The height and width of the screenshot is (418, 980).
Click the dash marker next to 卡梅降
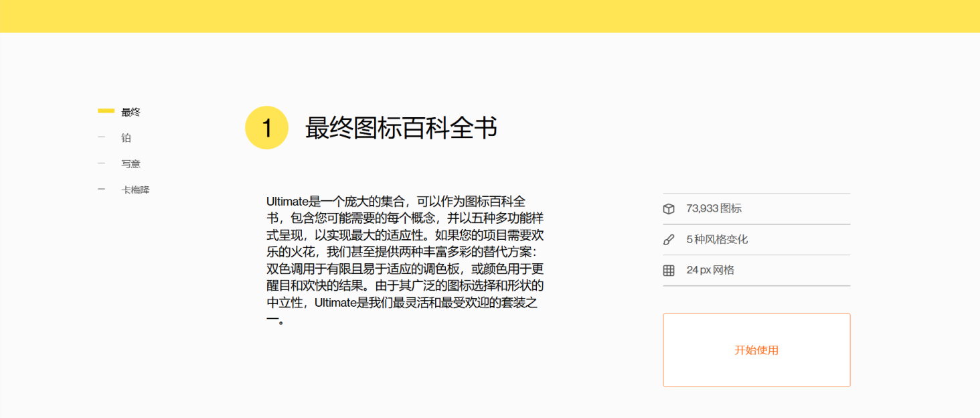[102, 190]
